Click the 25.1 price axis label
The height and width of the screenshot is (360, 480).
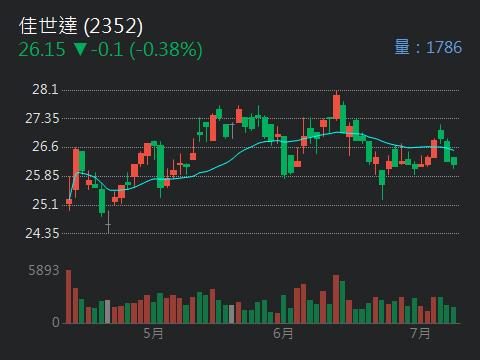[x=45, y=204]
